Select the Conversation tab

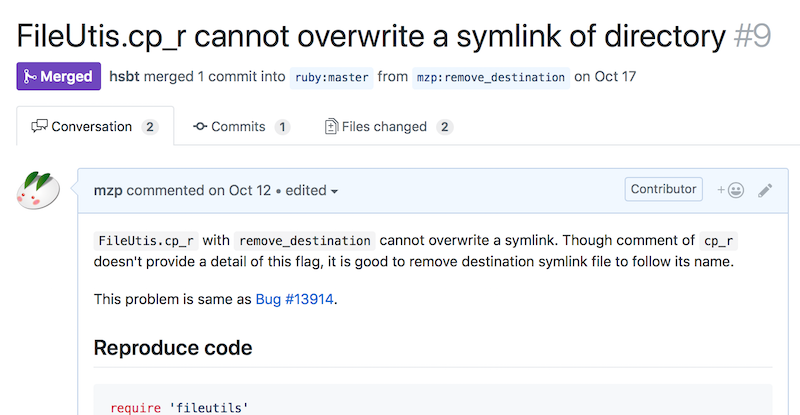click(95, 126)
